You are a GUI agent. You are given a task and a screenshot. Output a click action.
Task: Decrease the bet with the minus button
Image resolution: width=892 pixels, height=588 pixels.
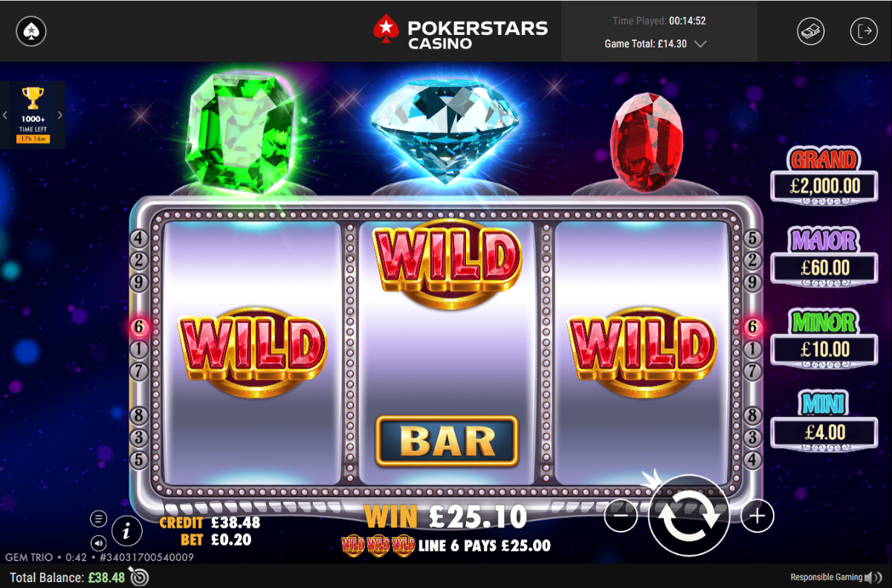tap(621, 515)
